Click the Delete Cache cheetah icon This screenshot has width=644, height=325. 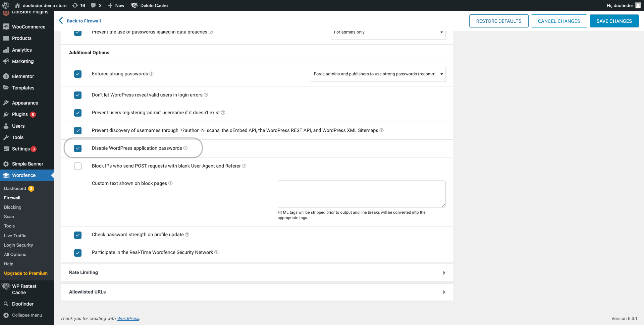[x=135, y=5]
